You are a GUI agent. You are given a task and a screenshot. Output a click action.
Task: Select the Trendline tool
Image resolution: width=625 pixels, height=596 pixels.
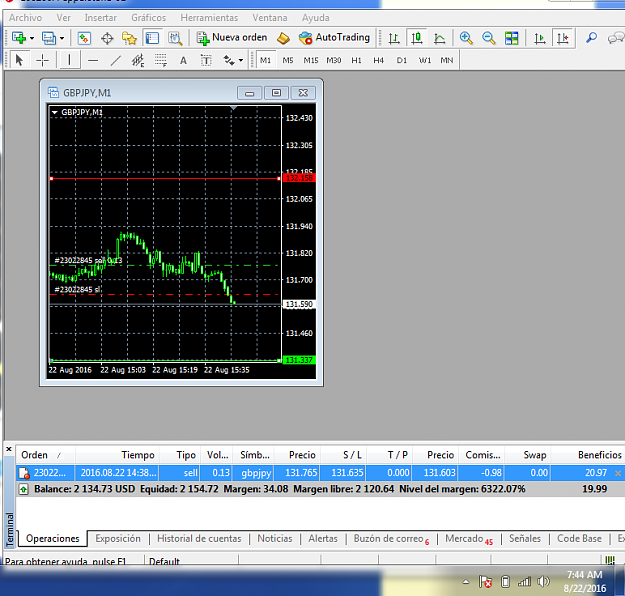point(116,61)
